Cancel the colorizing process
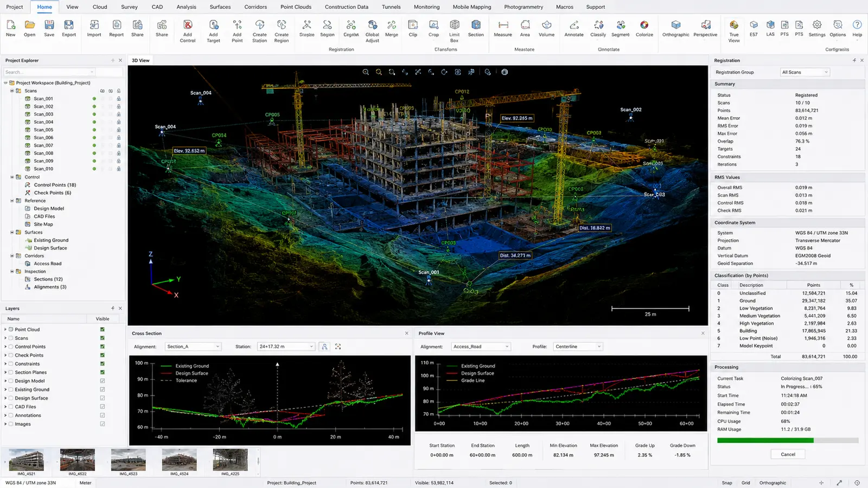This screenshot has height=488, width=868. [788, 454]
